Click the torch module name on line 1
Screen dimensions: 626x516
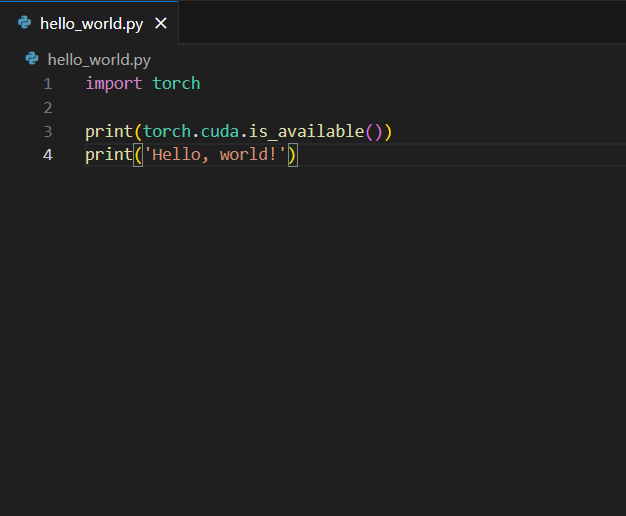176,83
